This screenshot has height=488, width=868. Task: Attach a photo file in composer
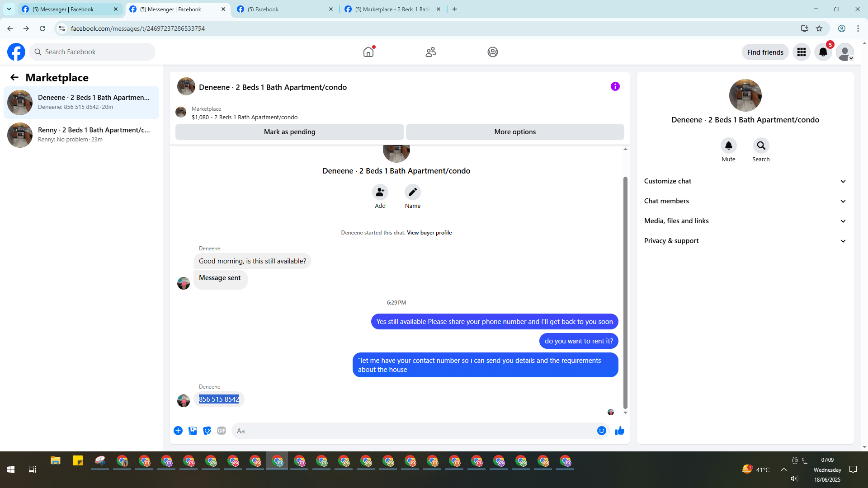193,431
